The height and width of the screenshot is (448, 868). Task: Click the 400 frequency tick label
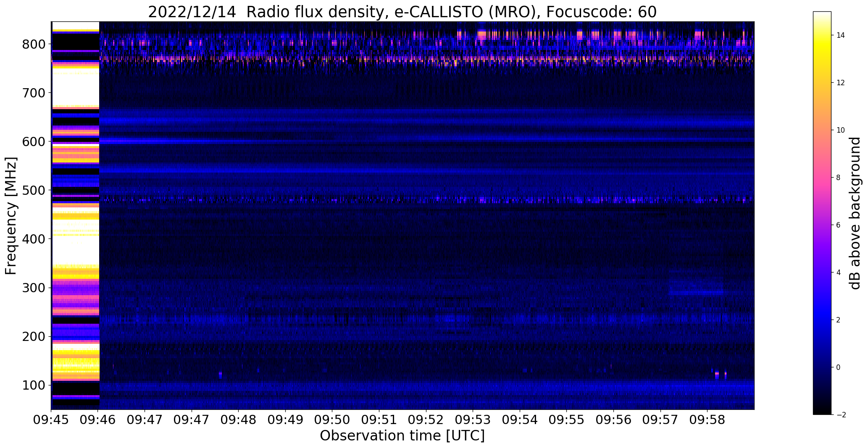click(34, 239)
